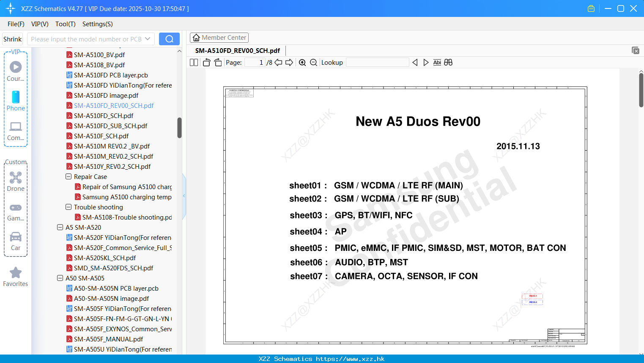This screenshot has width=644, height=363.
Task: Click the yellow briefcase icon in title bar
Action: coord(591,8)
